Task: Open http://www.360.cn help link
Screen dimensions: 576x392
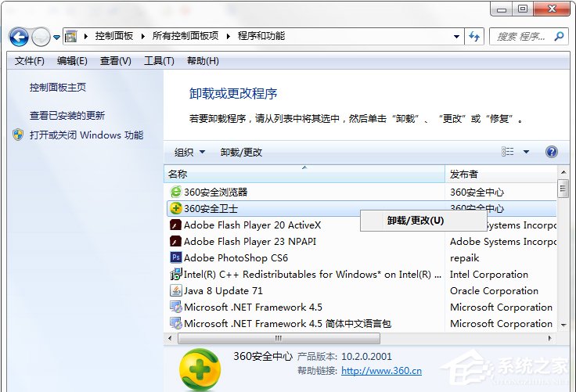Action: (381, 371)
